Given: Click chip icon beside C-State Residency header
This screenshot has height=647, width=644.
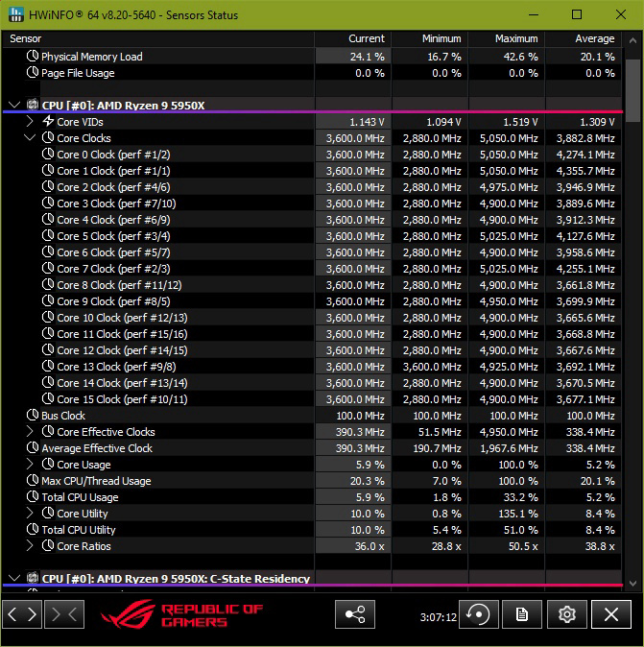Looking at the screenshot, I should tap(33, 578).
